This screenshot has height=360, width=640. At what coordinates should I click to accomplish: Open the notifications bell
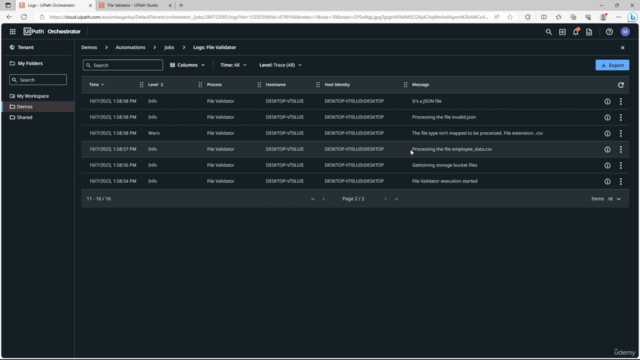coord(576,32)
